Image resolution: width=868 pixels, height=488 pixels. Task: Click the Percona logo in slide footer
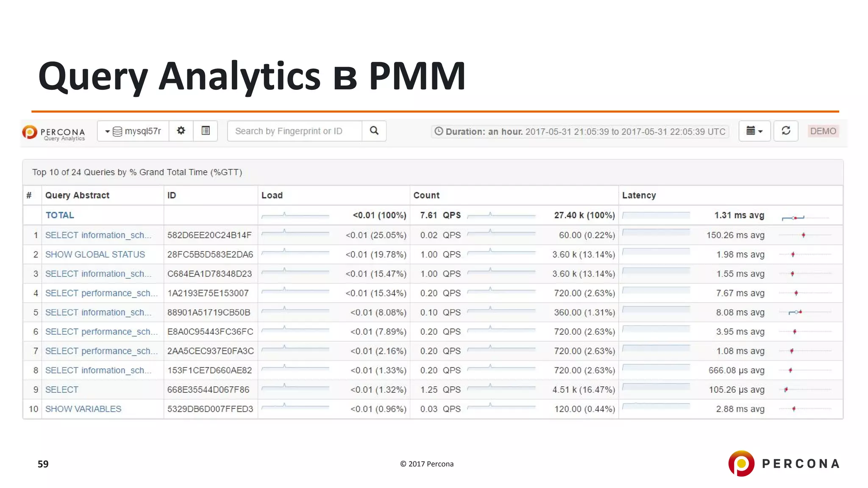pos(784,463)
